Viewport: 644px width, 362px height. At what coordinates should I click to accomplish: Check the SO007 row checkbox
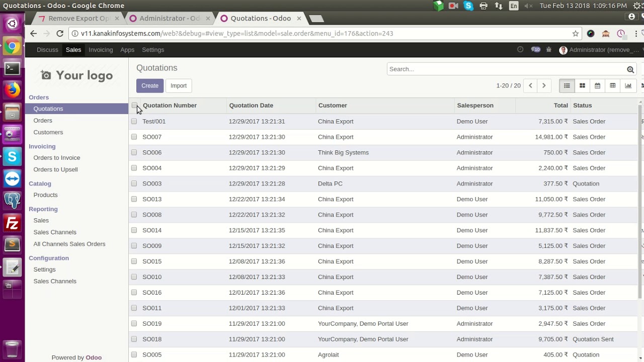[x=134, y=137]
